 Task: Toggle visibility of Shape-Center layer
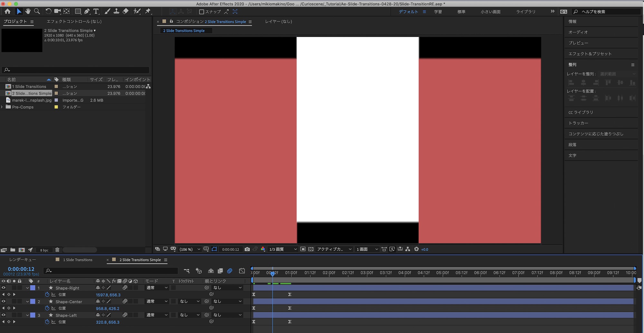pos(4,301)
